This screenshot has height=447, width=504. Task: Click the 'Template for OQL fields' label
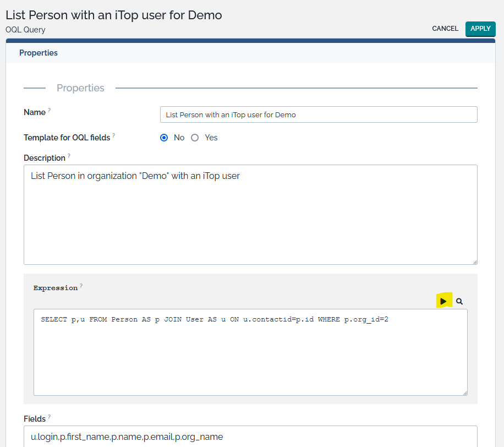(x=67, y=138)
